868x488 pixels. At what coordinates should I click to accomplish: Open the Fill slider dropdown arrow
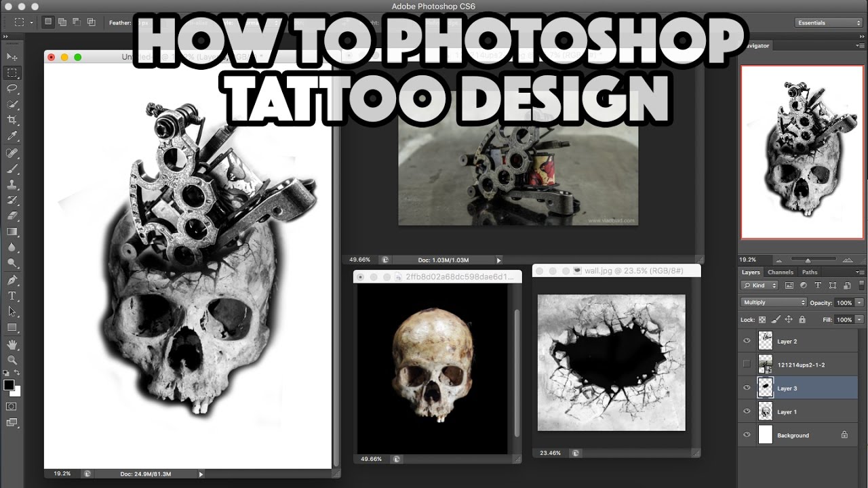pyautogui.click(x=860, y=319)
